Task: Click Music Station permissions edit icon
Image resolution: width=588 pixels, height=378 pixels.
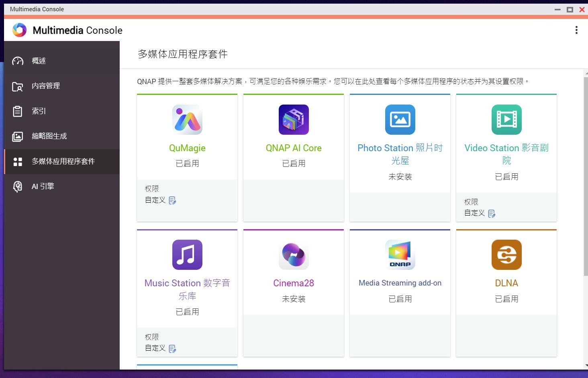Action: pyautogui.click(x=173, y=349)
